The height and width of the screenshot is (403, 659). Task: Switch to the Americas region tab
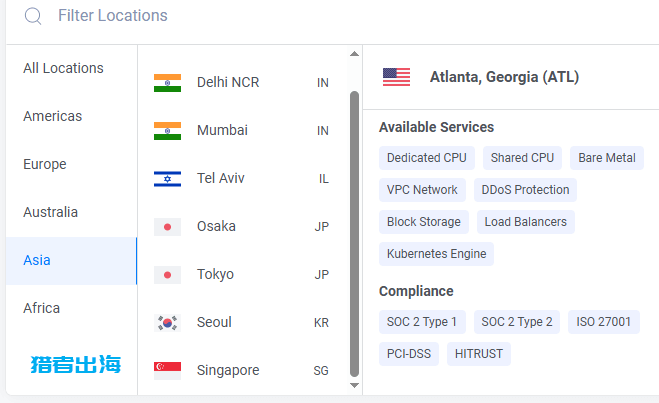72,116
